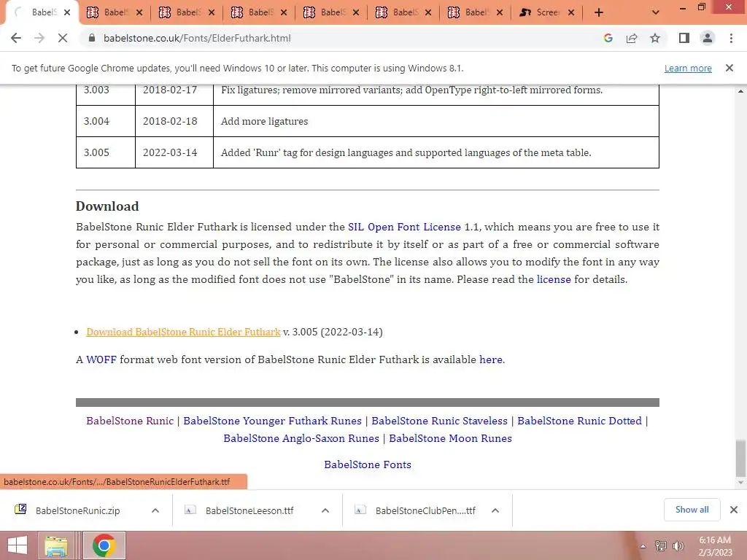Viewport: 747px width, 560px height.
Task: Open BabelStone Anglo-Saxon Runes link
Action: (301, 438)
